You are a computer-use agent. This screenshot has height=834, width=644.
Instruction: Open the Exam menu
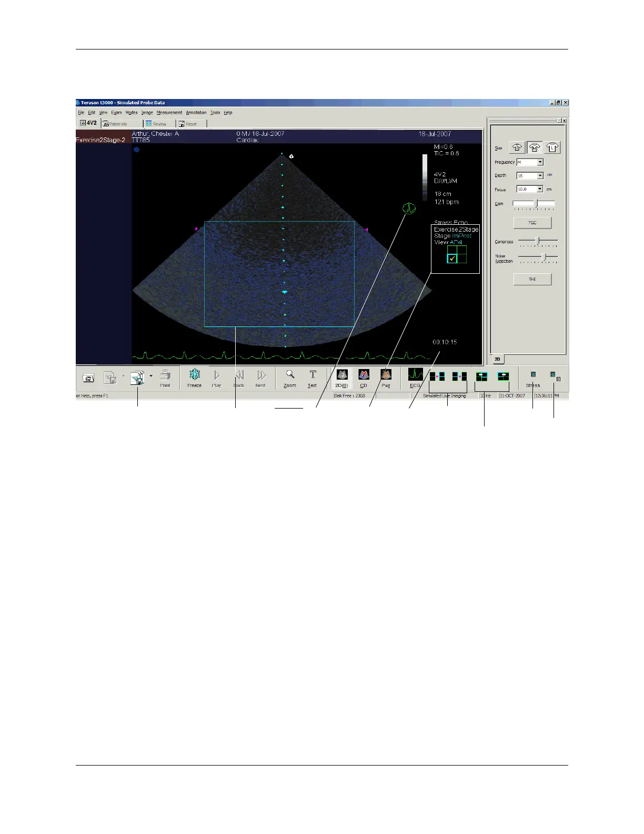[116, 113]
